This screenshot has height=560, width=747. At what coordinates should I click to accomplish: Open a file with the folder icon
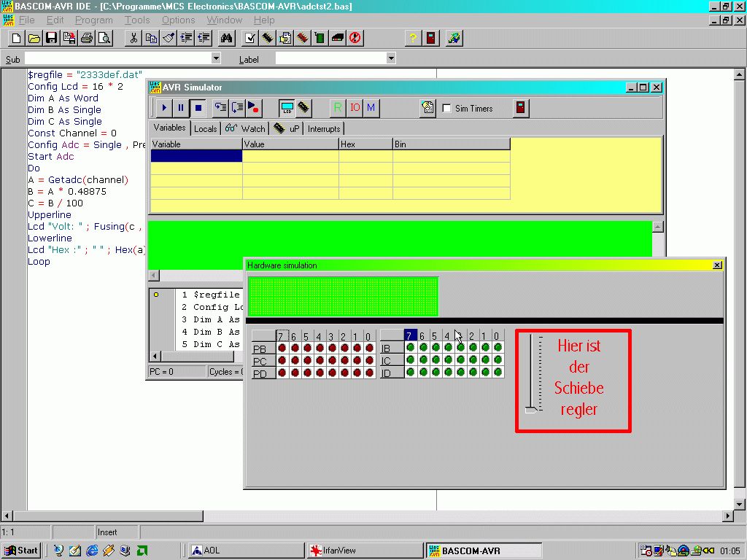pyautogui.click(x=34, y=38)
